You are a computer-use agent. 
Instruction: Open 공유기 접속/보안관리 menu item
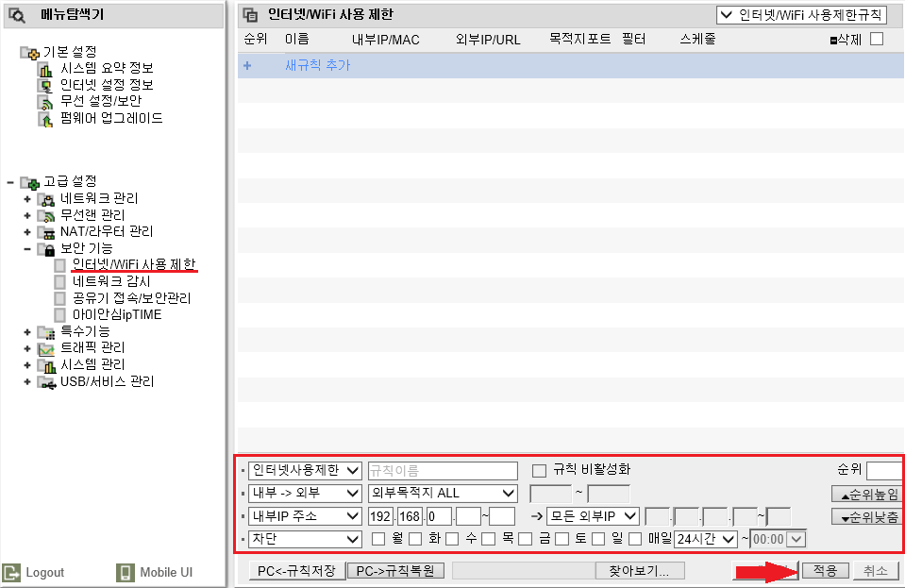pos(131,298)
